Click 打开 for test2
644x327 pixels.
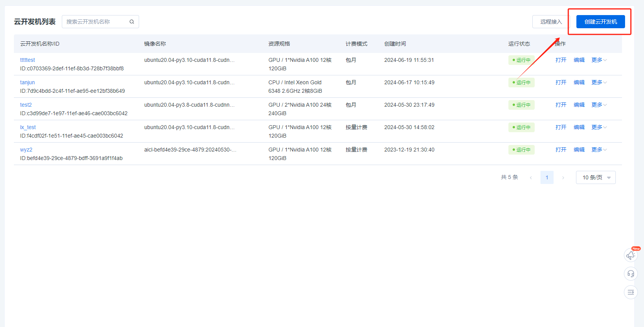pos(561,105)
